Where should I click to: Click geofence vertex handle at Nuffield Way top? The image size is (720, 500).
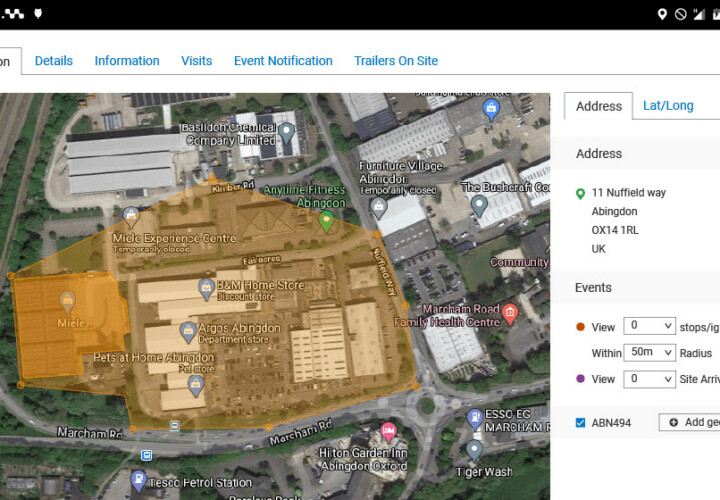pyautogui.click(x=377, y=235)
